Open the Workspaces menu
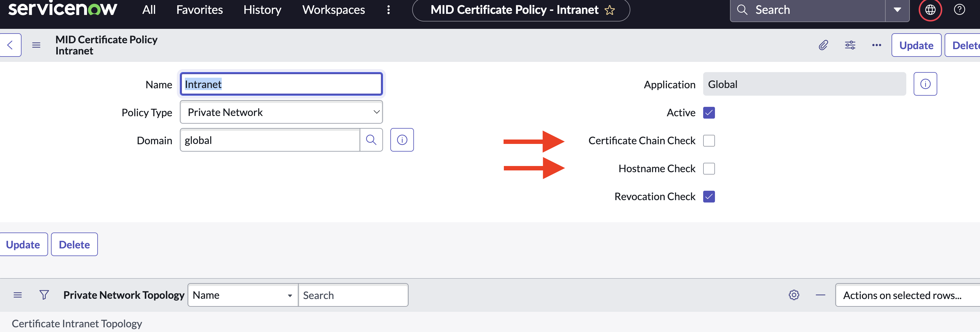 (333, 10)
